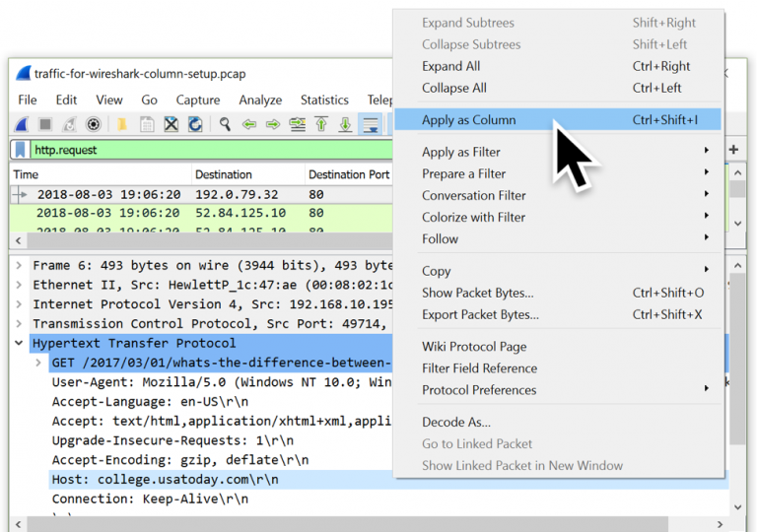Click the find packet magnifier icon
The image size is (757, 532).
pos(225,124)
